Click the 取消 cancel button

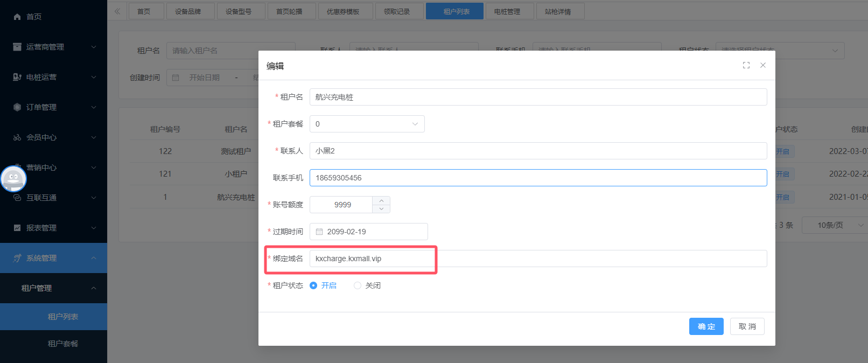(x=747, y=326)
